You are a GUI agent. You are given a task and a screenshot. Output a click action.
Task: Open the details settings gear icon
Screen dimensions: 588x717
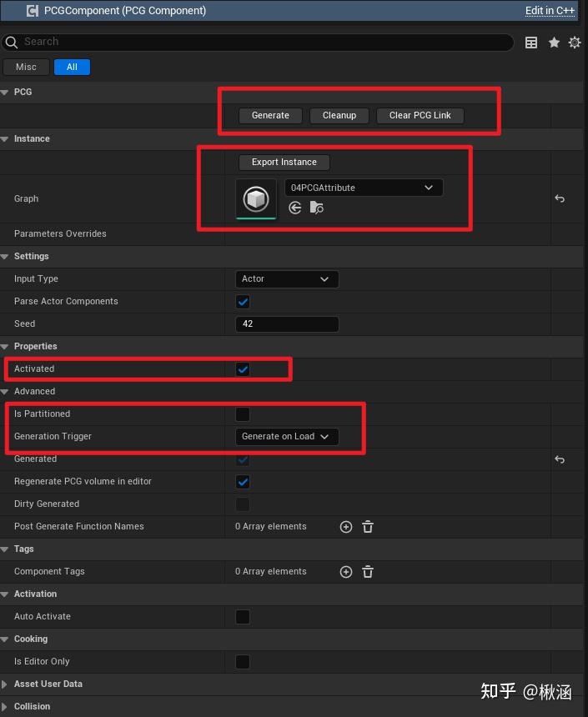tap(575, 43)
